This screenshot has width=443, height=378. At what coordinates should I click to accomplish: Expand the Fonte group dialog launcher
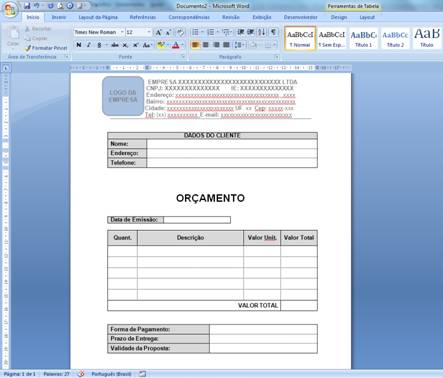click(183, 57)
